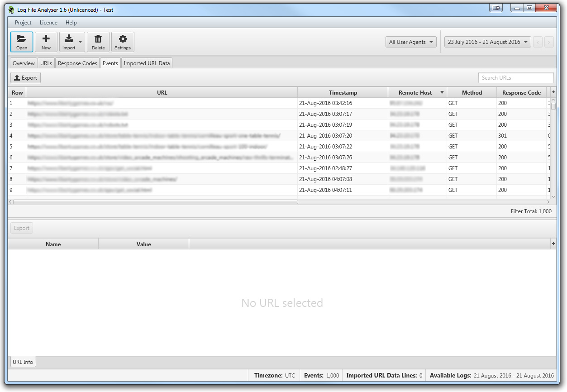This screenshot has height=392, width=567.
Task: Click plus icon in URL Info table header
Action: coord(553,244)
